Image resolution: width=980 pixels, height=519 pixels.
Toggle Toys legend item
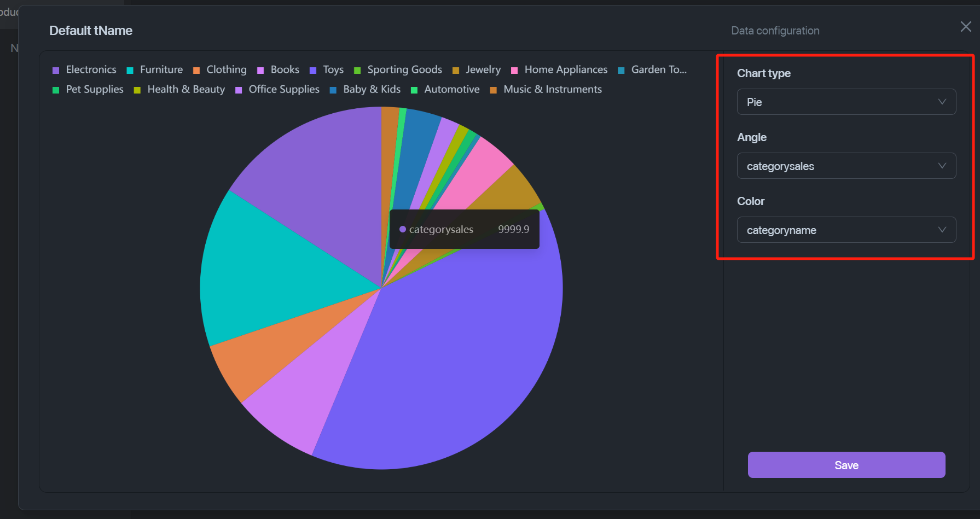333,70
